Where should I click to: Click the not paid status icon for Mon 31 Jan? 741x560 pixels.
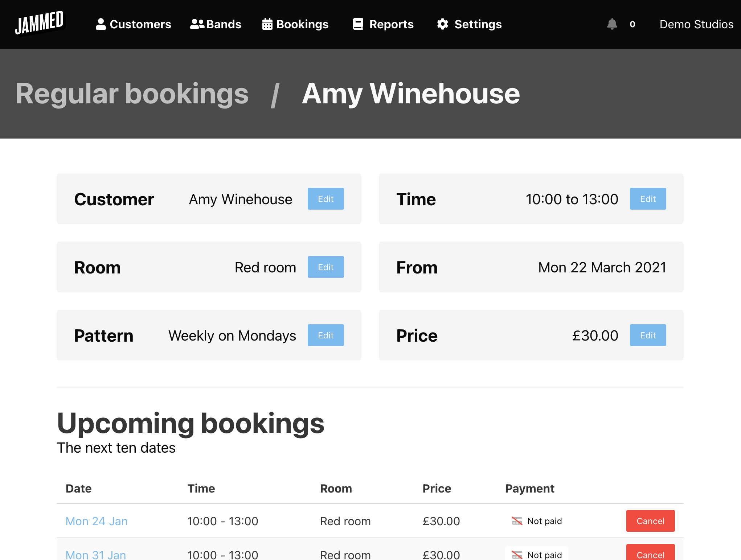tap(517, 553)
